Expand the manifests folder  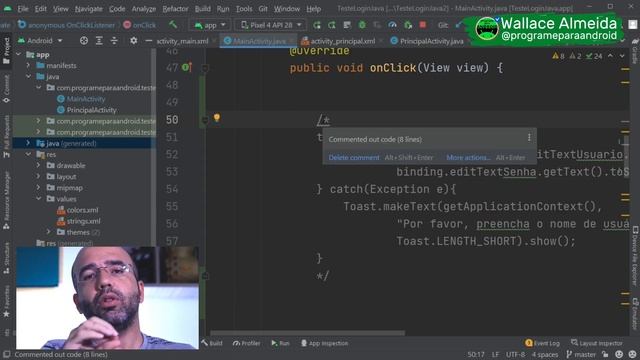point(29,65)
